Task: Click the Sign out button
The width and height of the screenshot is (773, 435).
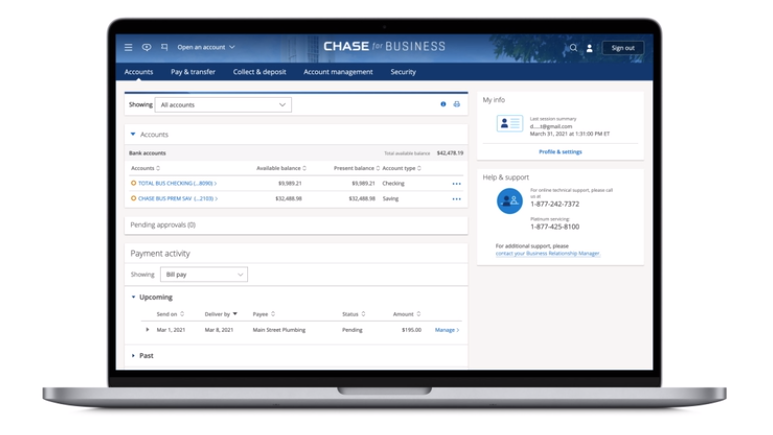Action: [x=623, y=48]
